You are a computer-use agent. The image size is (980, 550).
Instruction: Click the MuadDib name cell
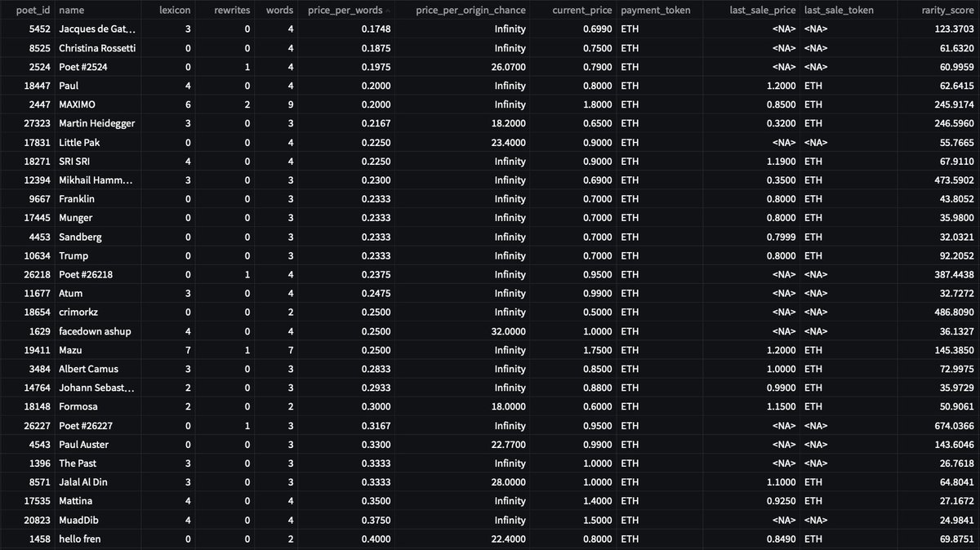pyautogui.click(x=98, y=520)
